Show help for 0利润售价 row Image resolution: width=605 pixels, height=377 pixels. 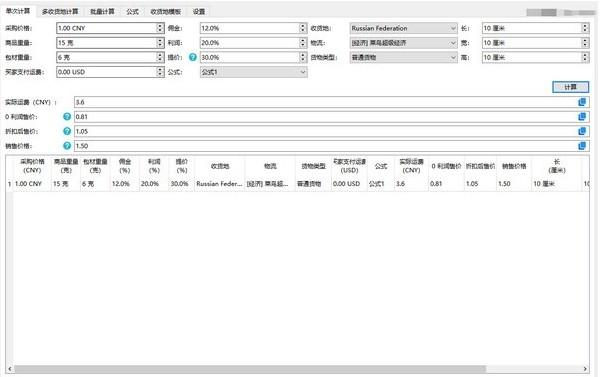[x=67, y=117]
